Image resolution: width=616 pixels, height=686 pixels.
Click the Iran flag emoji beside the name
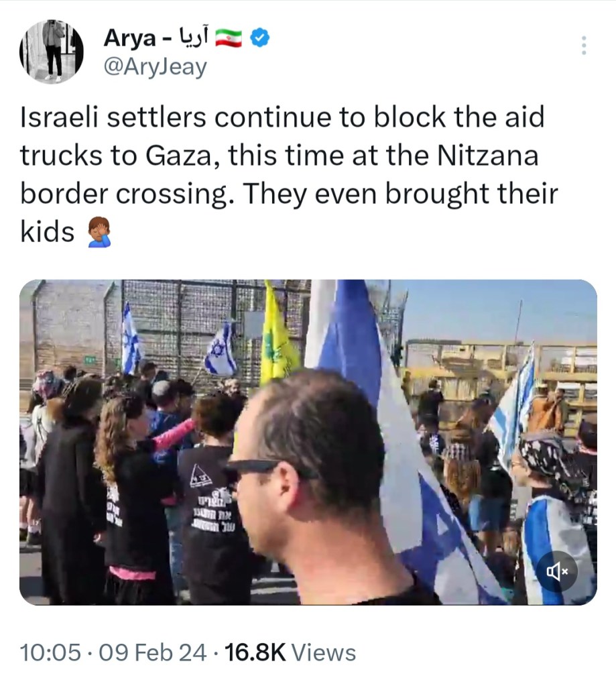click(x=229, y=38)
